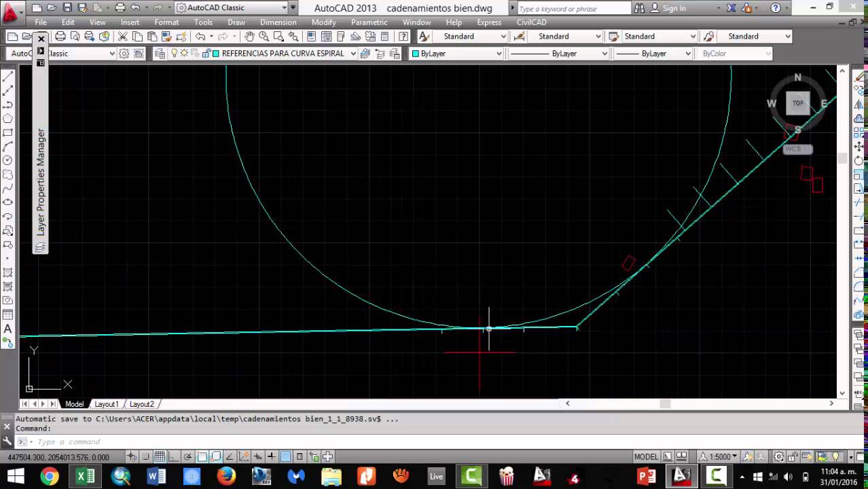Open the CivilCAD menu
The image size is (868, 489).
pos(532,22)
